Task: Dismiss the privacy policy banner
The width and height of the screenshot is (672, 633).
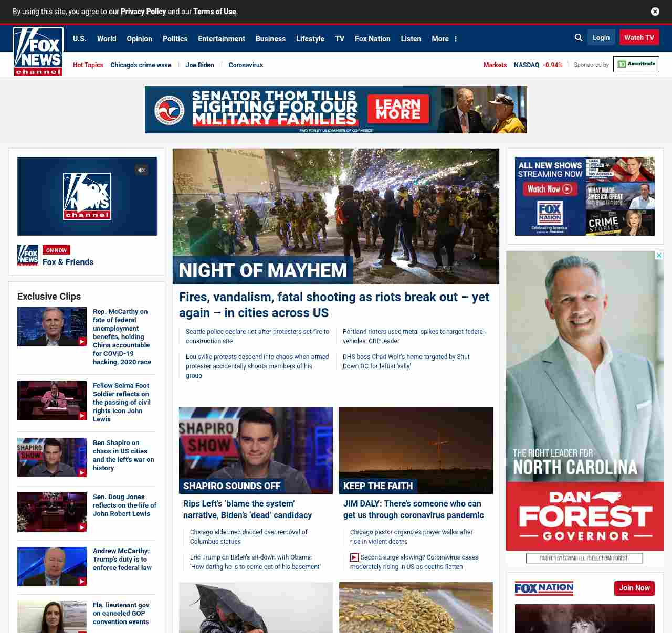Action: (655, 12)
